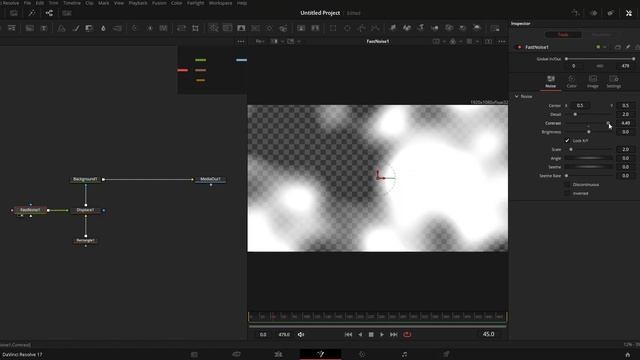Select the MediaOut1 node
640x360 pixels.
point(210,179)
